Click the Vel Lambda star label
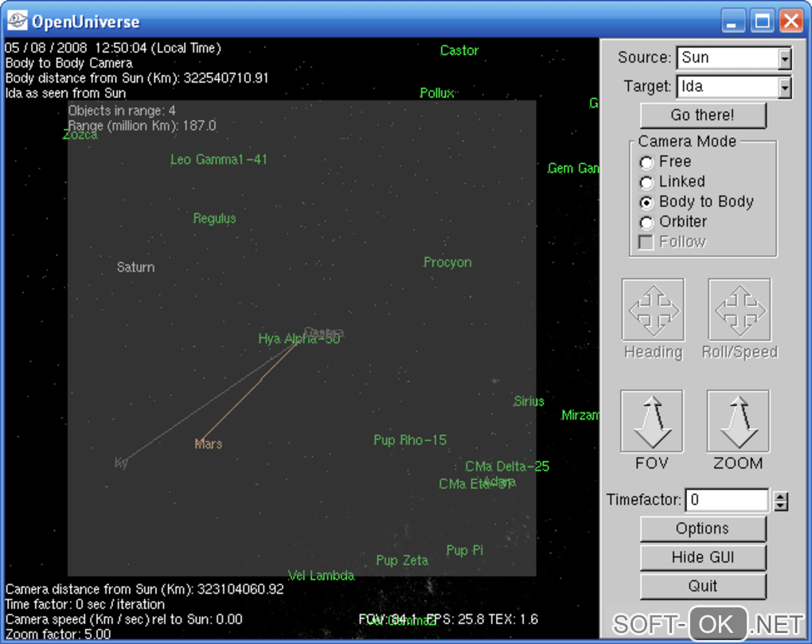The image size is (812, 644). pos(321,576)
